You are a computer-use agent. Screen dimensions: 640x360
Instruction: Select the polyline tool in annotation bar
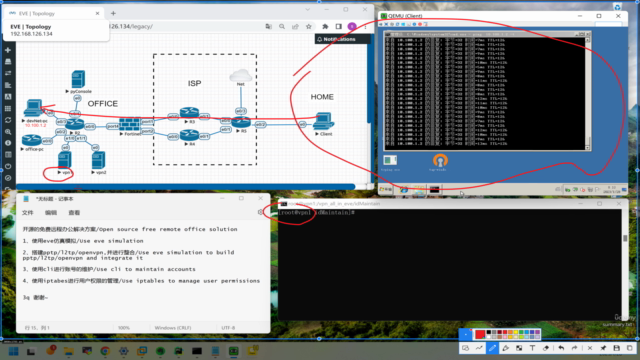pyautogui.click(x=479, y=348)
